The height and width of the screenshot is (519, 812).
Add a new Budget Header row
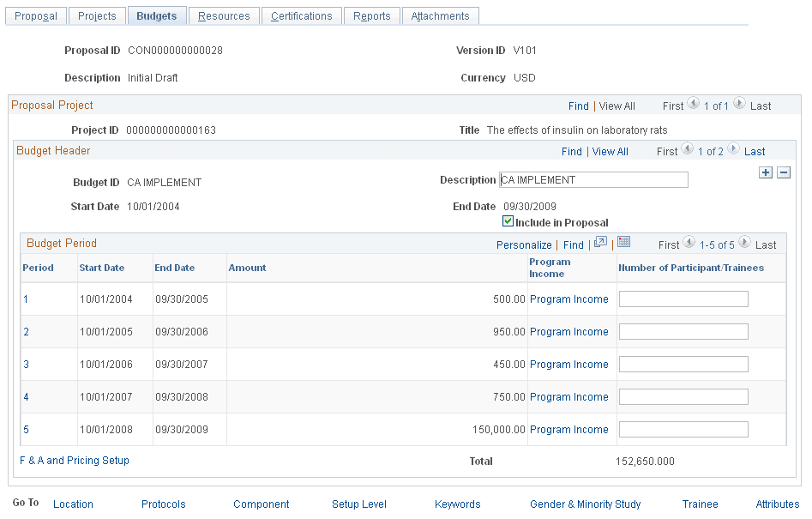tap(766, 172)
